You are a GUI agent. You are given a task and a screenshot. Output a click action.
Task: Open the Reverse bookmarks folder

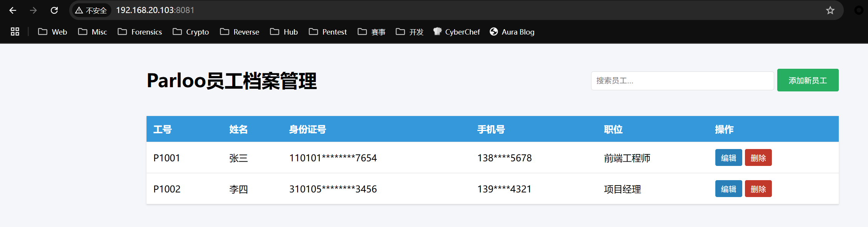pyautogui.click(x=240, y=32)
